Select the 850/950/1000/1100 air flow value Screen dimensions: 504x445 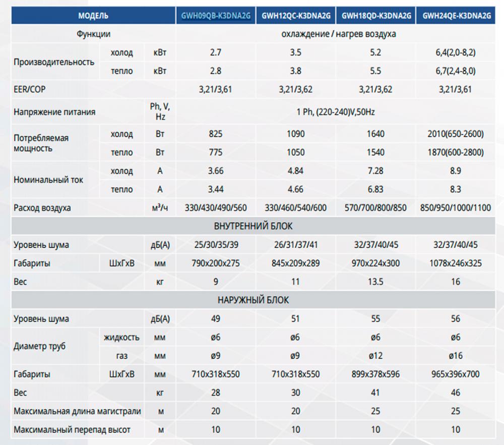(x=456, y=208)
